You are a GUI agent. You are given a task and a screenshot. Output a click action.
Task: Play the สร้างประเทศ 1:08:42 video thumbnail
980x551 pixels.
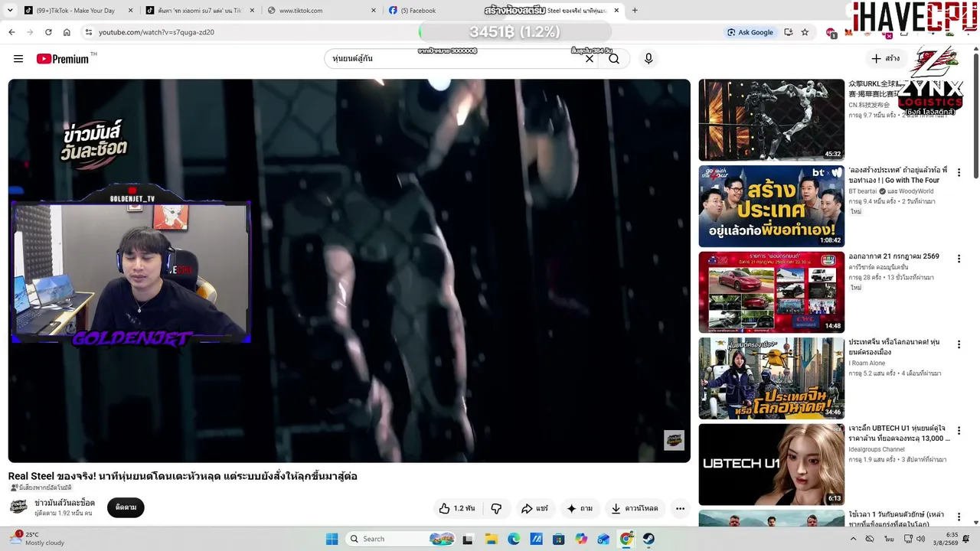click(x=771, y=206)
